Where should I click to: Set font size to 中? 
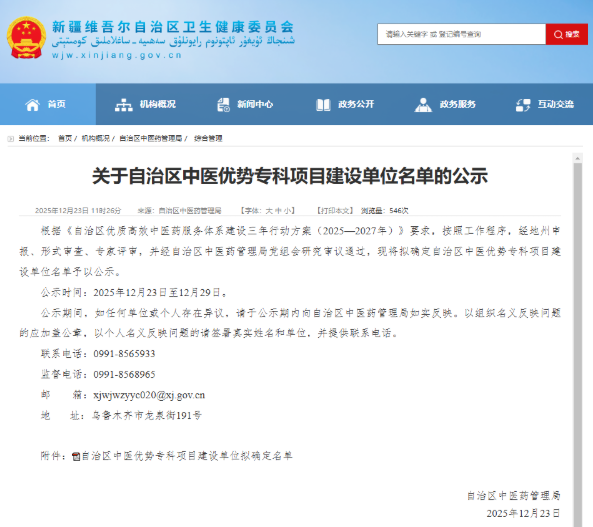coord(278,211)
